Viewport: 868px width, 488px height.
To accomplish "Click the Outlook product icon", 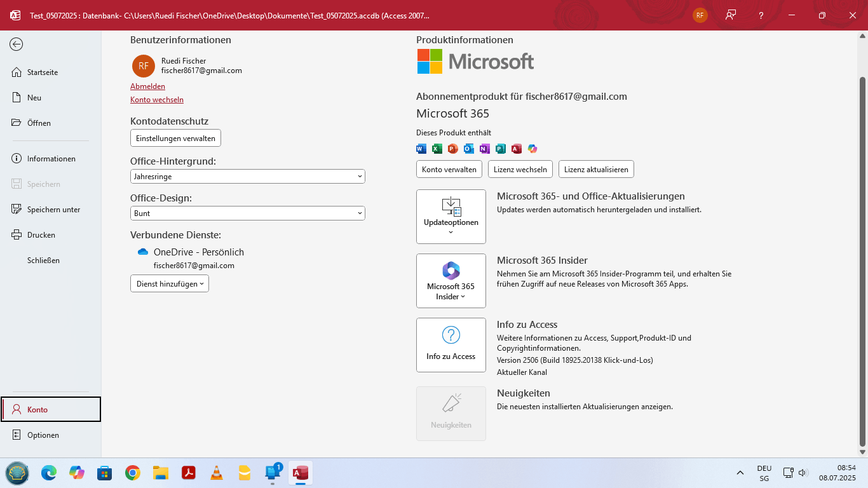I will 469,149.
